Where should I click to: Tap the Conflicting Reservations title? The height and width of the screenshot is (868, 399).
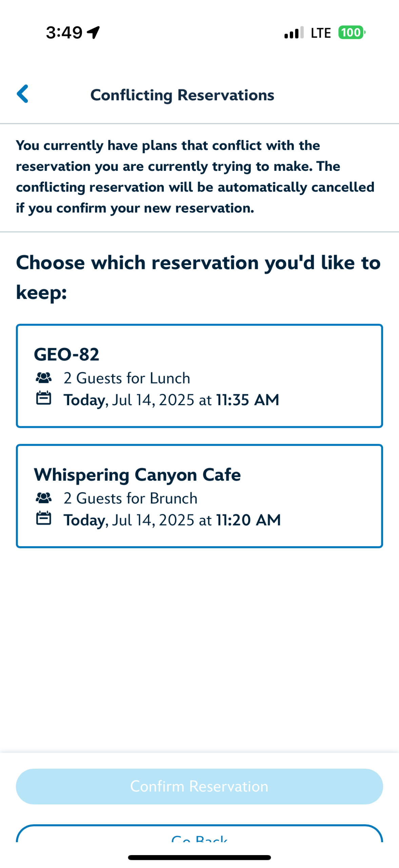[x=182, y=95]
